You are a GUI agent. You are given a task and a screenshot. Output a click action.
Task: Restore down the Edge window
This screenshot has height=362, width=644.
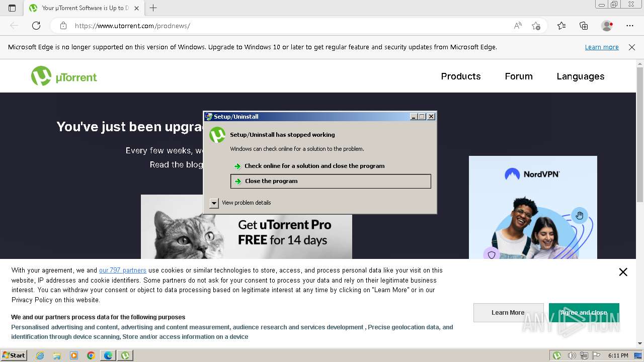pyautogui.click(x=614, y=5)
